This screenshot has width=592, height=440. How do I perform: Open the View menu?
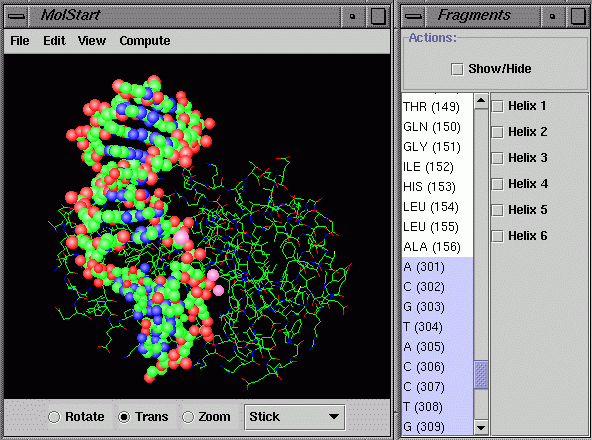pyautogui.click(x=92, y=40)
